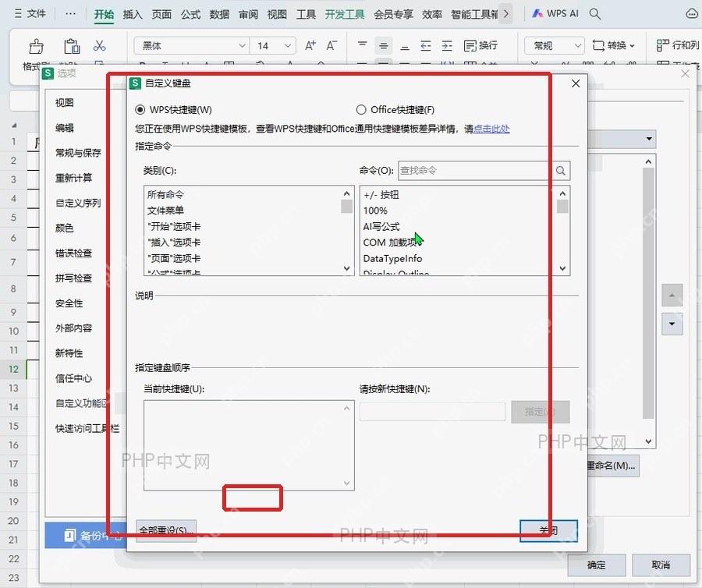Select the COM 加载项 command
This screenshot has width=702, height=588.
pyautogui.click(x=391, y=243)
